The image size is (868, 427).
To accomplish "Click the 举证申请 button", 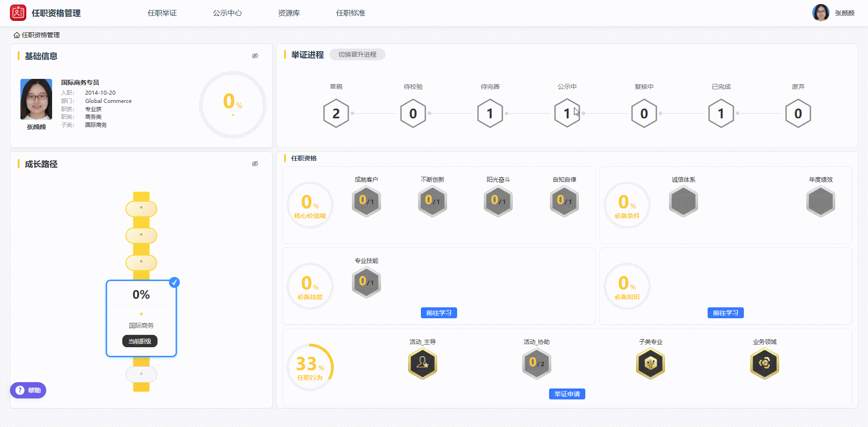I will pyautogui.click(x=567, y=393).
